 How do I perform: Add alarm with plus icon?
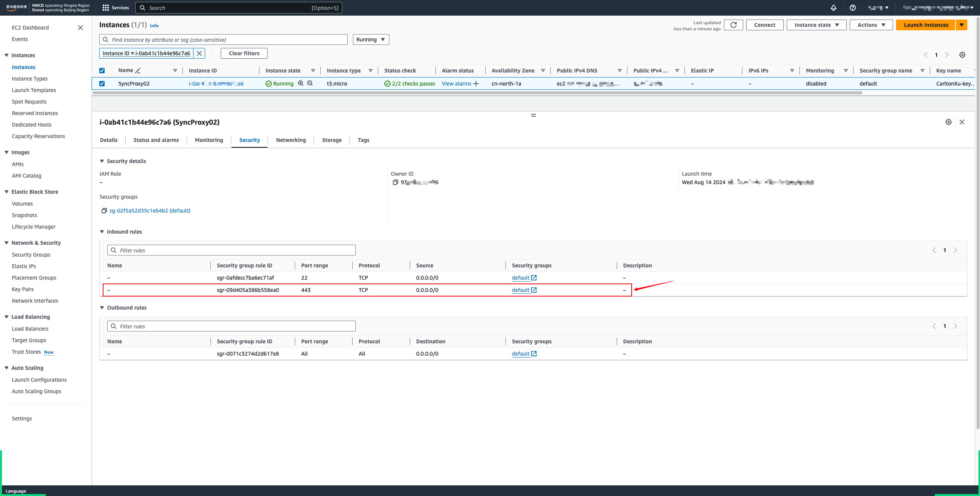tap(476, 84)
